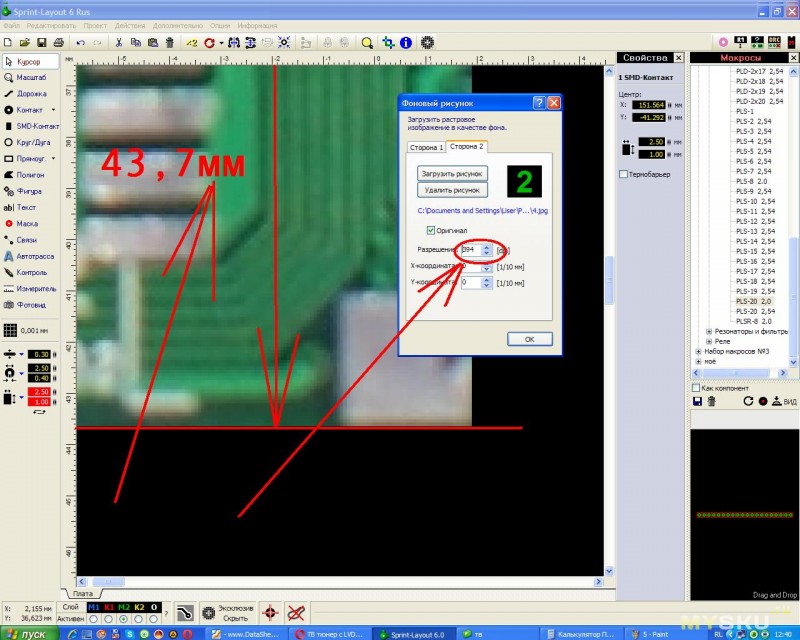Open the Опции menu
800x640 pixels.
[220, 26]
